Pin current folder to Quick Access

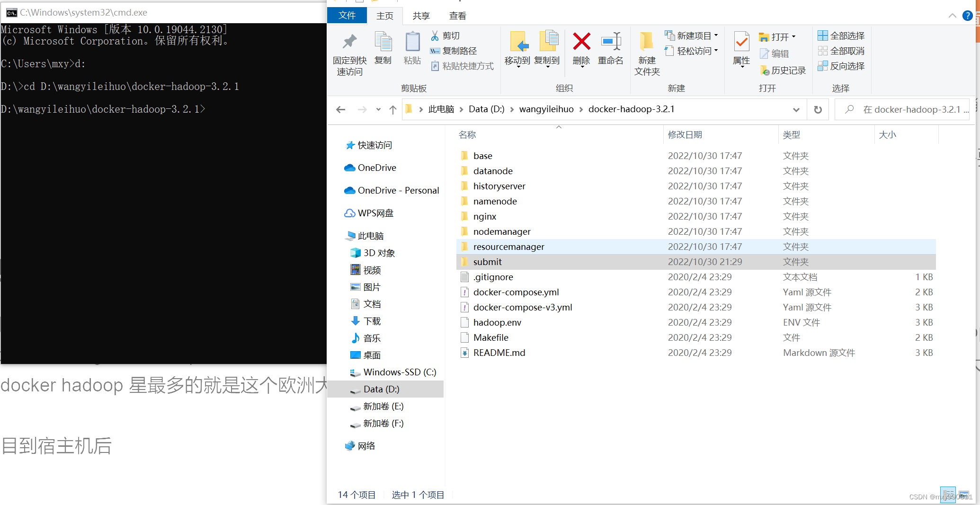[349, 52]
